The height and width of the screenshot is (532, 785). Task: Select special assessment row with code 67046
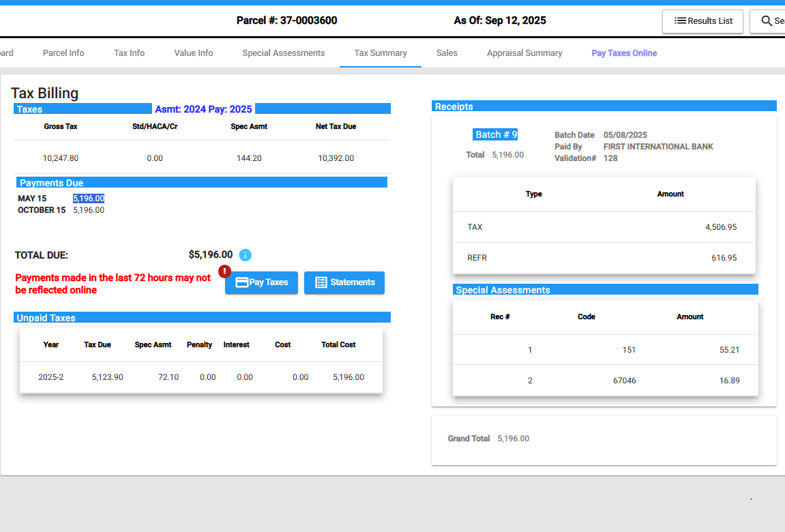605,381
